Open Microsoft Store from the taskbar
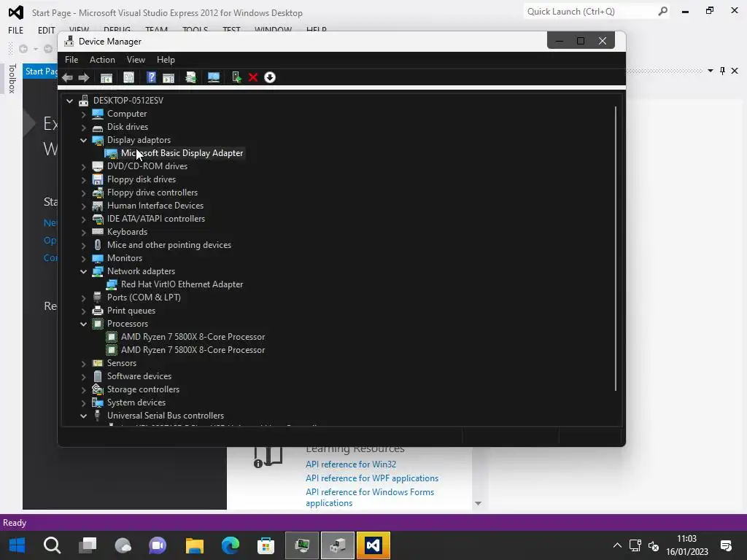 pyautogui.click(x=266, y=545)
